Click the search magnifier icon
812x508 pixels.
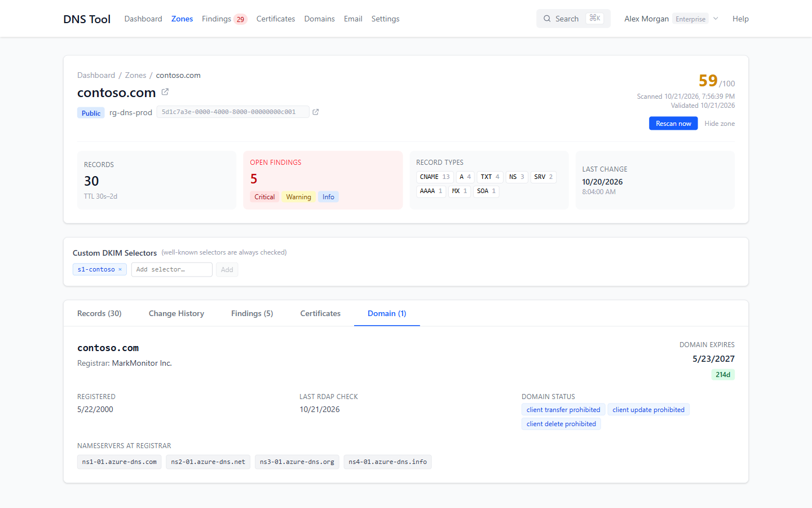point(547,19)
